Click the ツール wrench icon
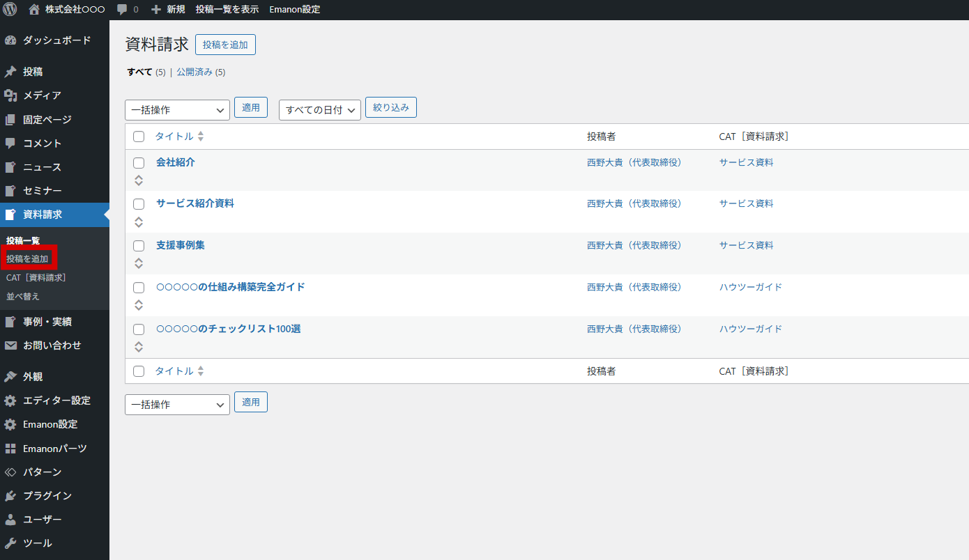 tap(10, 543)
